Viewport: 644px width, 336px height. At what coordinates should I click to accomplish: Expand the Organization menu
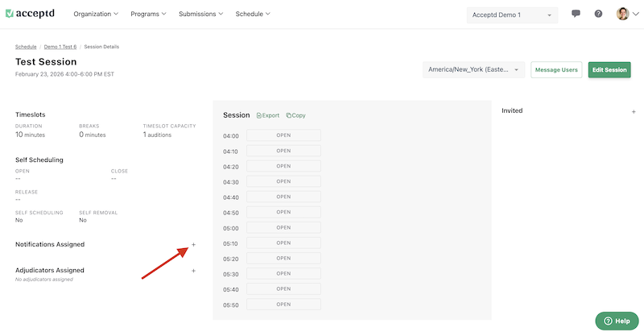[x=96, y=14]
